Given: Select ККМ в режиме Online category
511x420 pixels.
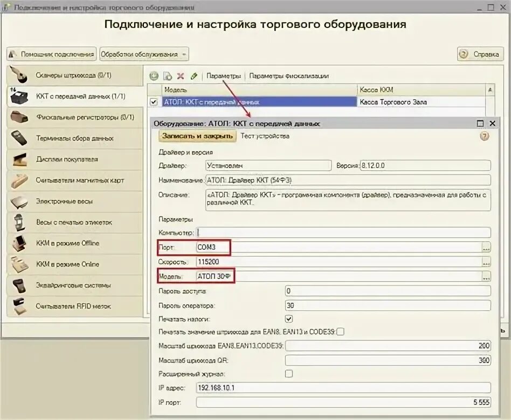Looking at the screenshot, I should (74, 264).
